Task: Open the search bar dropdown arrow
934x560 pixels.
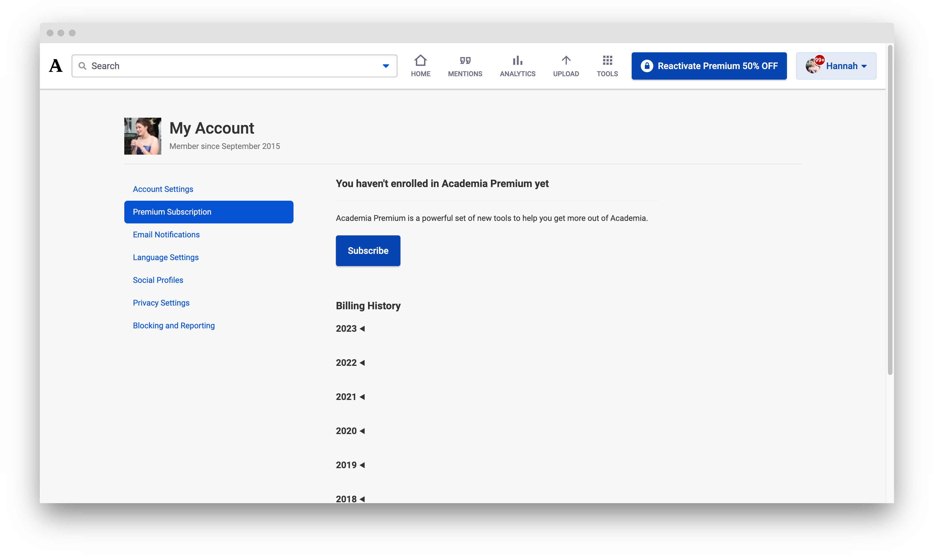Action: coord(385,66)
